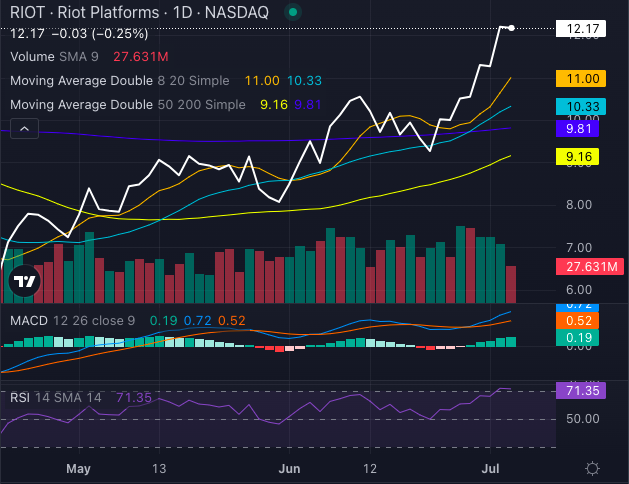
Task: Open chart settings gear icon
Action: pos(592,468)
